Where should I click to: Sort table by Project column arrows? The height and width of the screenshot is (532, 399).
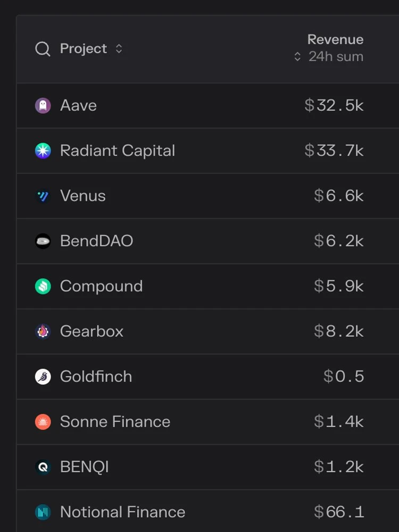coord(119,49)
